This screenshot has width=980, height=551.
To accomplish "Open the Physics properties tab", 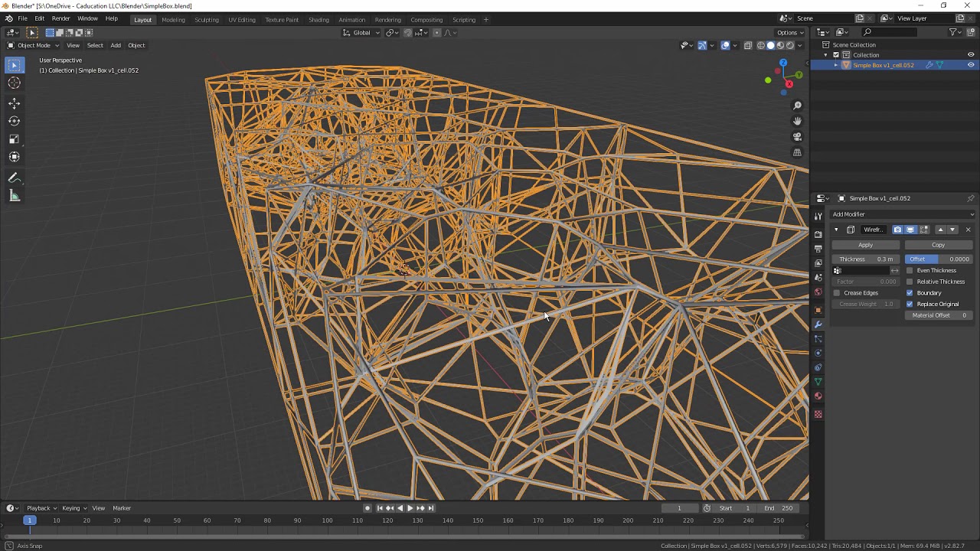I will pyautogui.click(x=818, y=354).
